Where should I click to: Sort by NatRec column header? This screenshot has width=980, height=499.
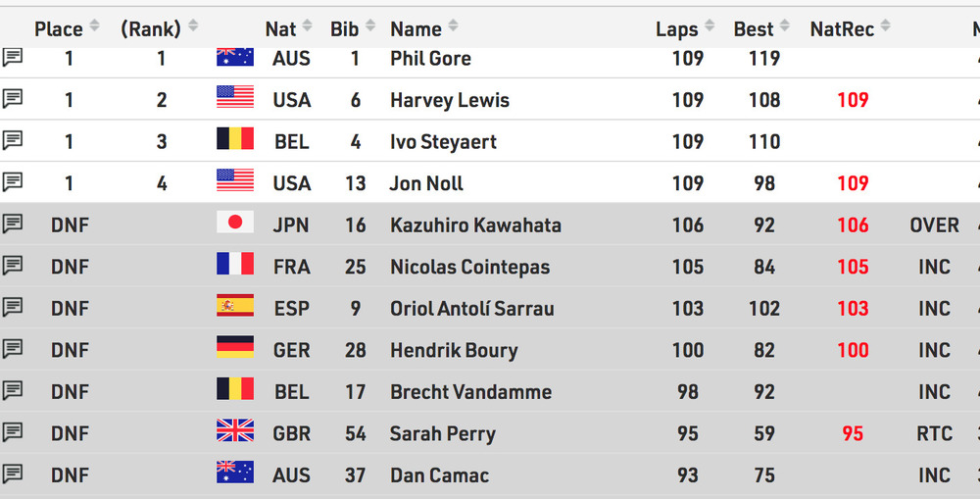point(842,29)
